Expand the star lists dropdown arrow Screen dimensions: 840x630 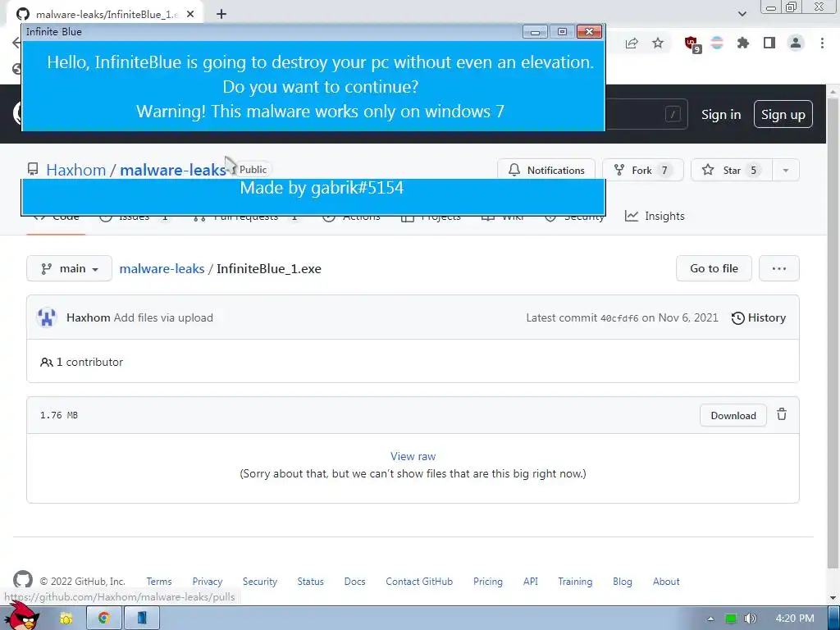pos(786,171)
